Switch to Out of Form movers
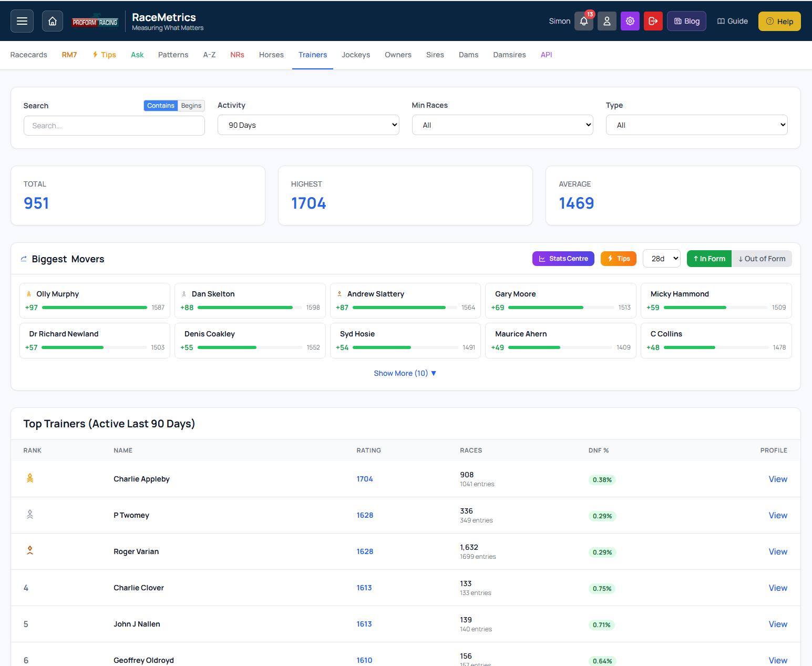 tap(762, 259)
